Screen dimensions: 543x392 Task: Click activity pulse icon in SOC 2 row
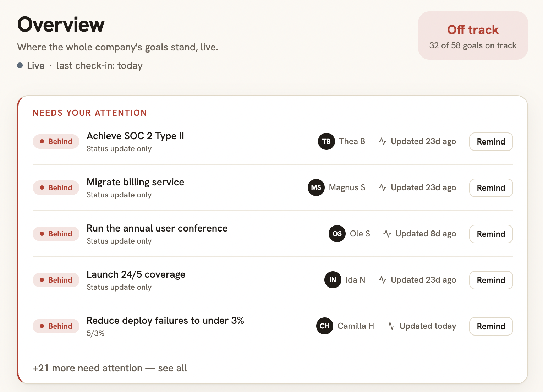pyautogui.click(x=383, y=141)
